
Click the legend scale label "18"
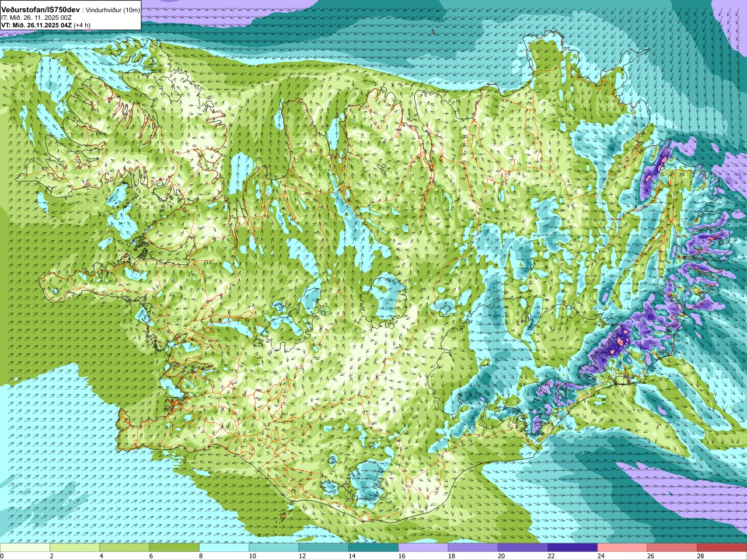point(451,556)
